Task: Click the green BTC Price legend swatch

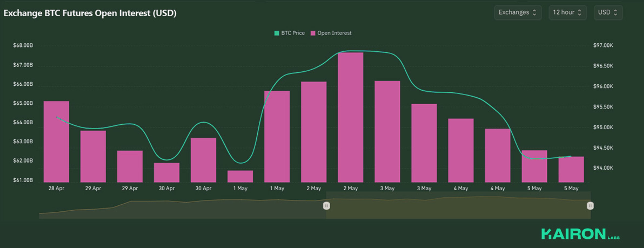Action: click(277, 33)
